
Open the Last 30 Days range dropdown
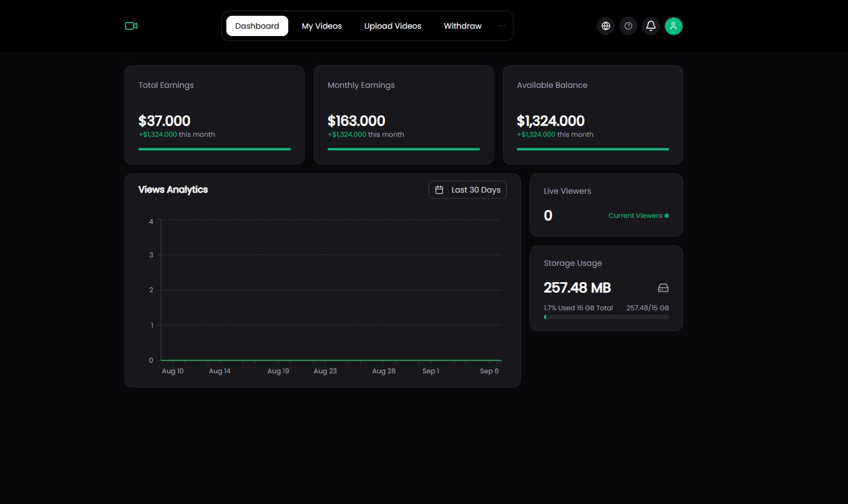(467, 190)
